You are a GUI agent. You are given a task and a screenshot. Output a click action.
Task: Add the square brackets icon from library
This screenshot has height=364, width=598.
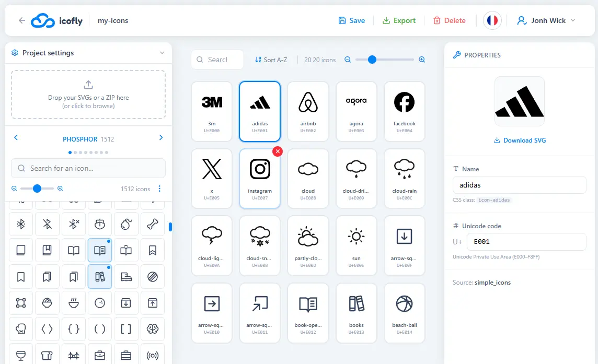coord(126,329)
